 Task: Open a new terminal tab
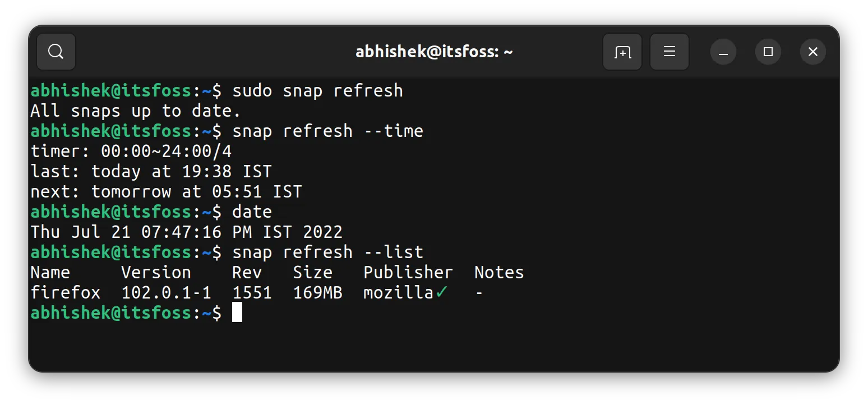pyautogui.click(x=622, y=51)
